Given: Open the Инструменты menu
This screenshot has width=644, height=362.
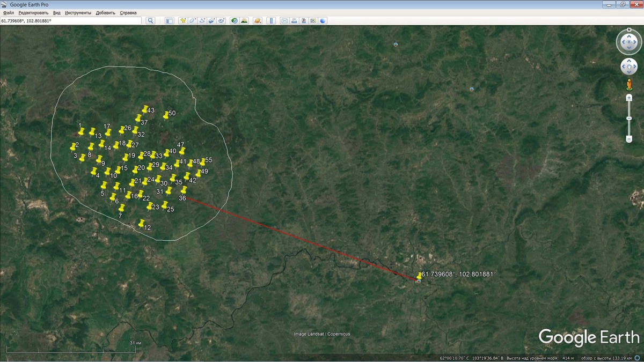Looking at the screenshot, I should (x=78, y=12).
